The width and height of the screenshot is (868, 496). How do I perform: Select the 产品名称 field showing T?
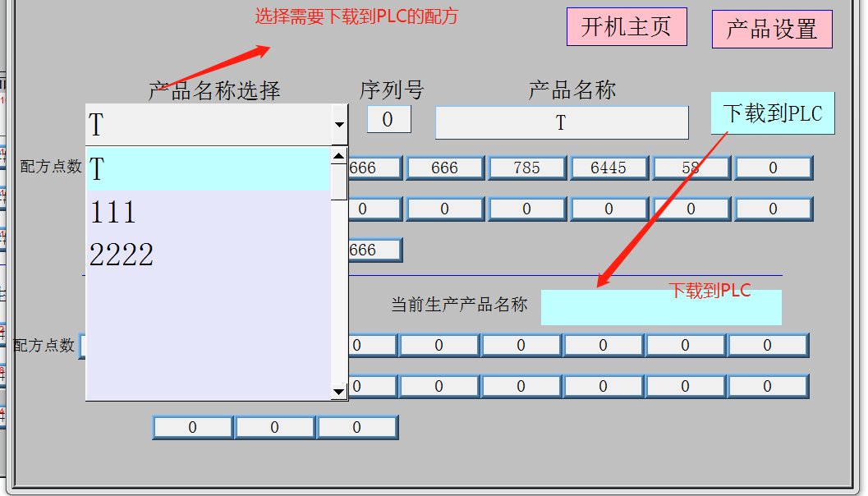point(561,123)
